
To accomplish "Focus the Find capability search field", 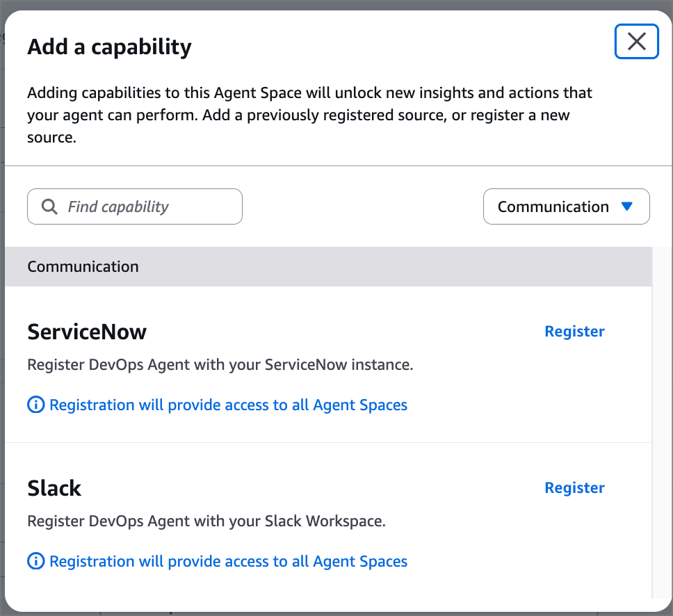I will (146, 206).
